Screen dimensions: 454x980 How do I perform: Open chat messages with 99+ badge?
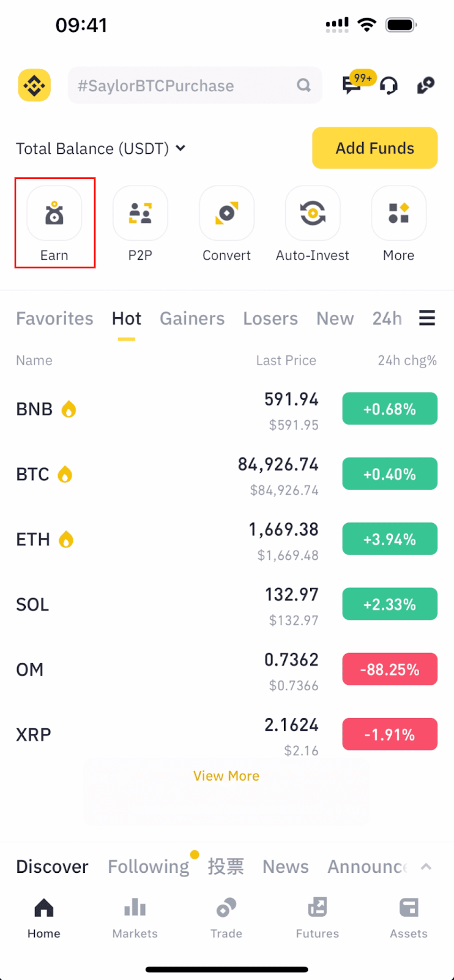pyautogui.click(x=352, y=85)
